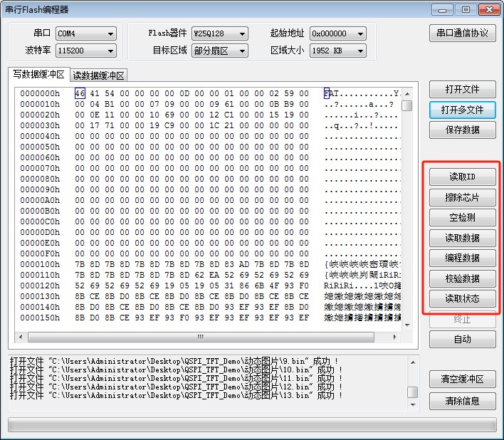This screenshot has height=440, width=504.
Task: Run the 空检测 blank check
Action: pos(462,218)
